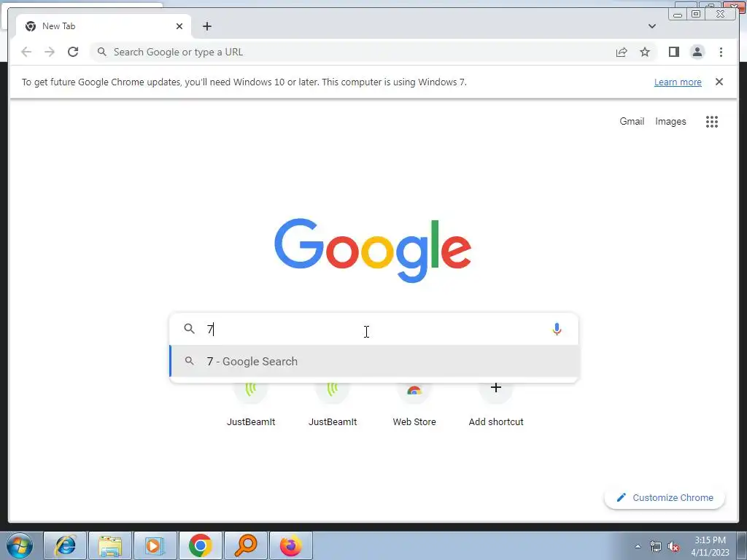Dismiss the Windows 7 update notice

[x=719, y=82]
